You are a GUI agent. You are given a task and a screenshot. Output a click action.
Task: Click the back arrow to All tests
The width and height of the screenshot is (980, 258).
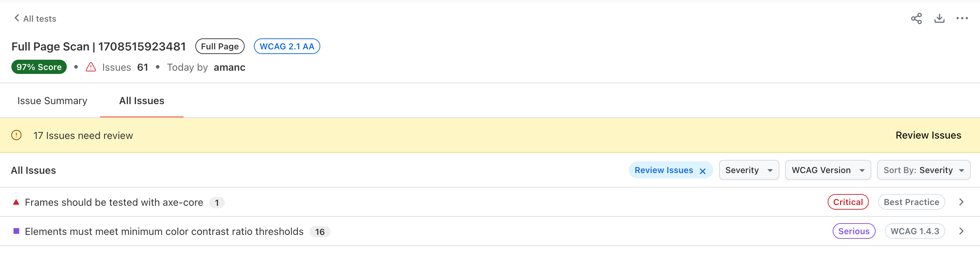(17, 18)
